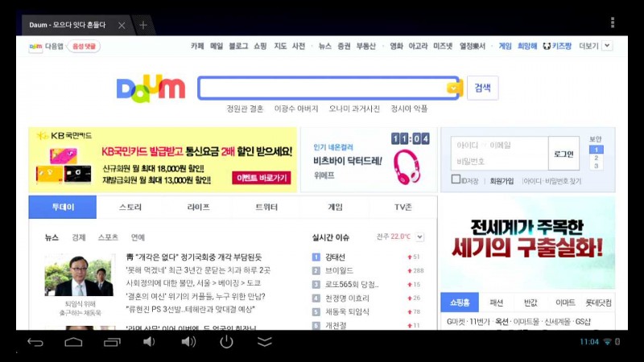644x362 pixels.
Task: Switch to the 투데이 tab
Action: click(63, 208)
